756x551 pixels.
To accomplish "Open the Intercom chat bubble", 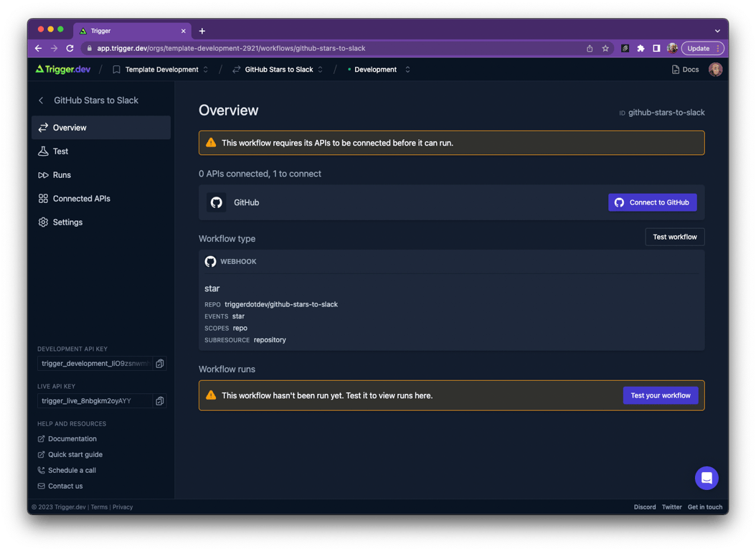I will point(707,478).
